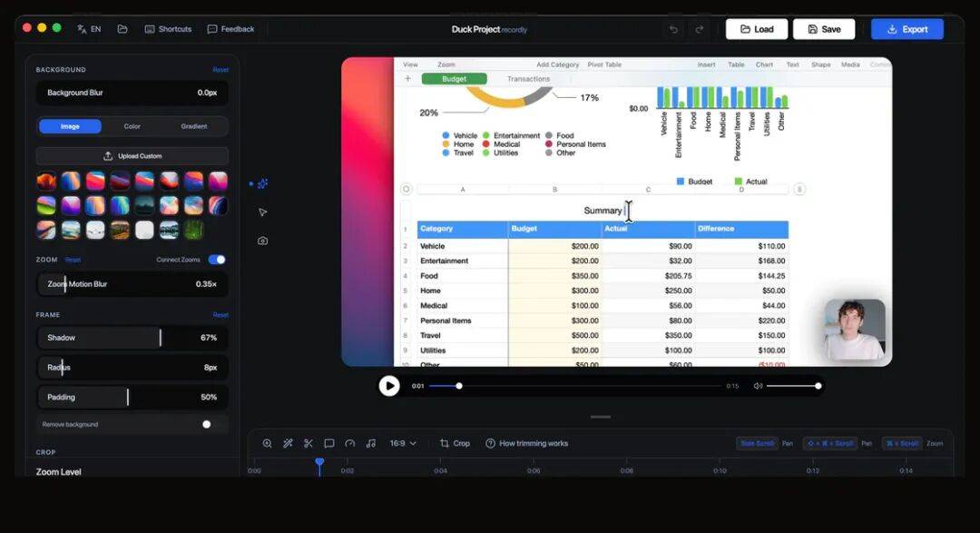Click the Upload Custom button
980x533 pixels.
tap(132, 156)
